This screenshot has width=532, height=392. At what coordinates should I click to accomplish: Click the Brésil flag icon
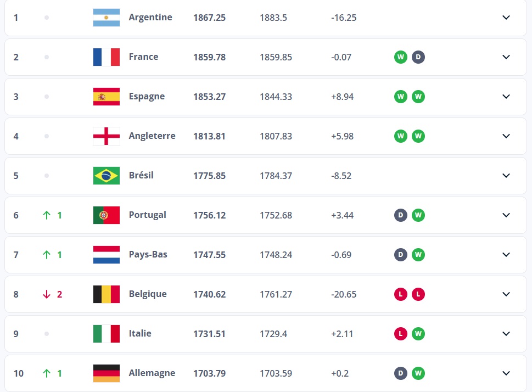pyautogui.click(x=106, y=176)
